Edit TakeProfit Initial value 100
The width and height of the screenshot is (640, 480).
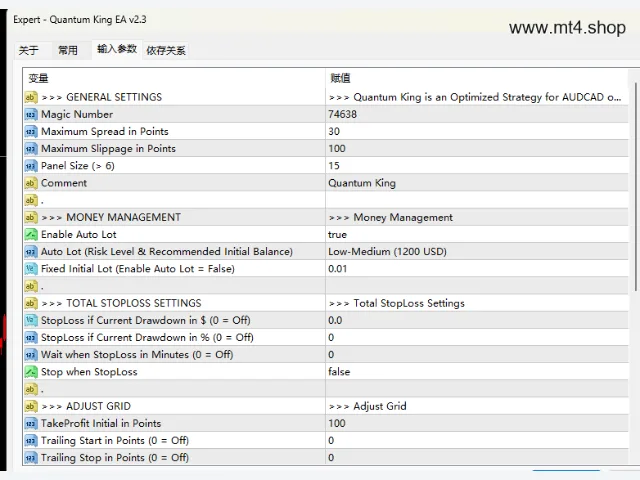477,423
